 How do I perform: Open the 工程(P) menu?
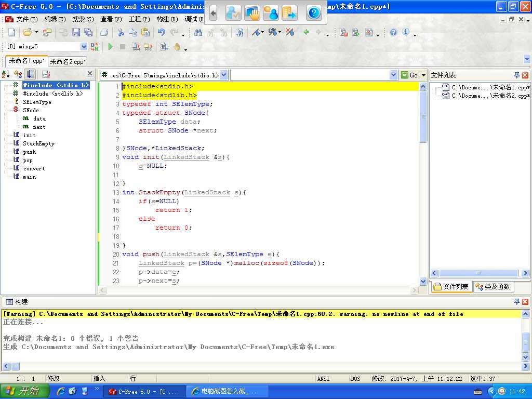[139, 19]
